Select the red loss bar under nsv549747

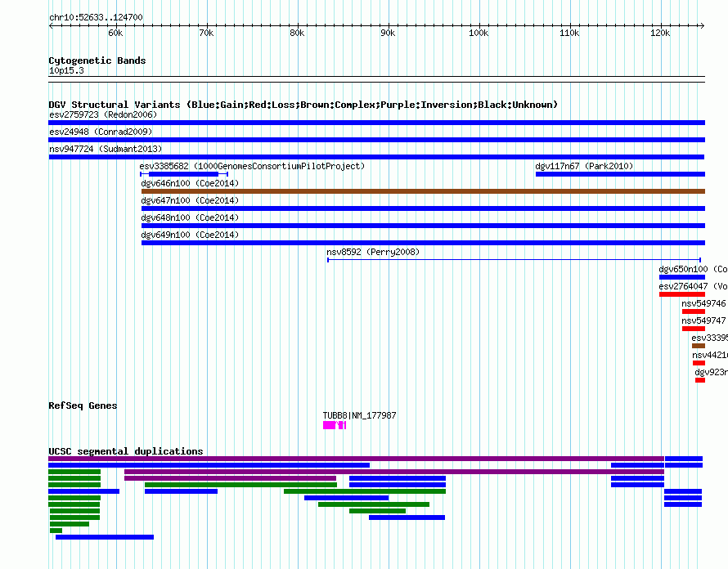694,329
